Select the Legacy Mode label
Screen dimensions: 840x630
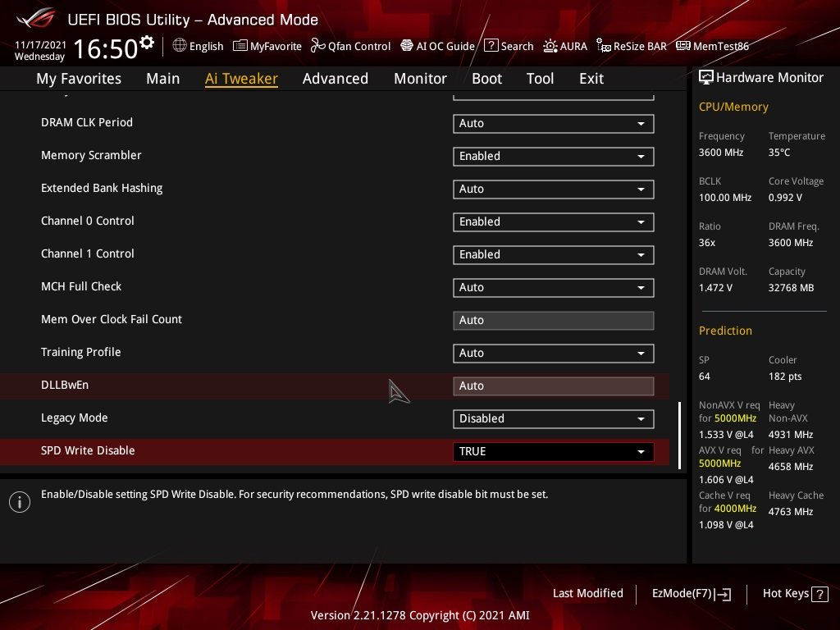click(x=75, y=418)
